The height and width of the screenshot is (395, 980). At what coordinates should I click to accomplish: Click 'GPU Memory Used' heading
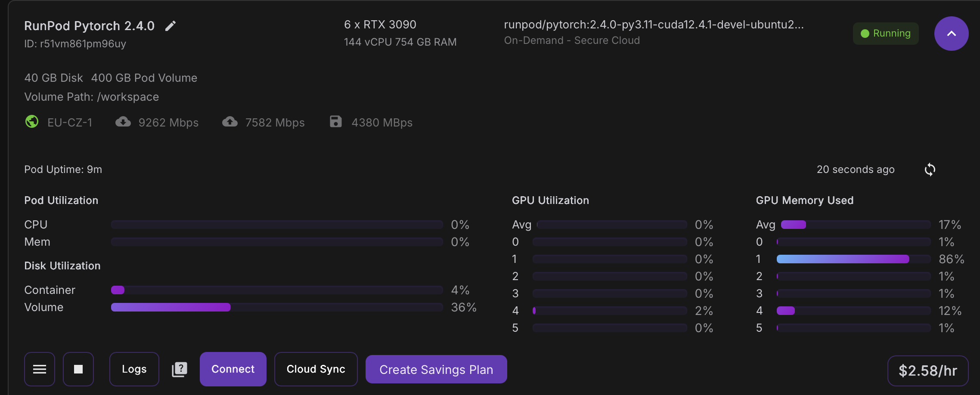(805, 201)
